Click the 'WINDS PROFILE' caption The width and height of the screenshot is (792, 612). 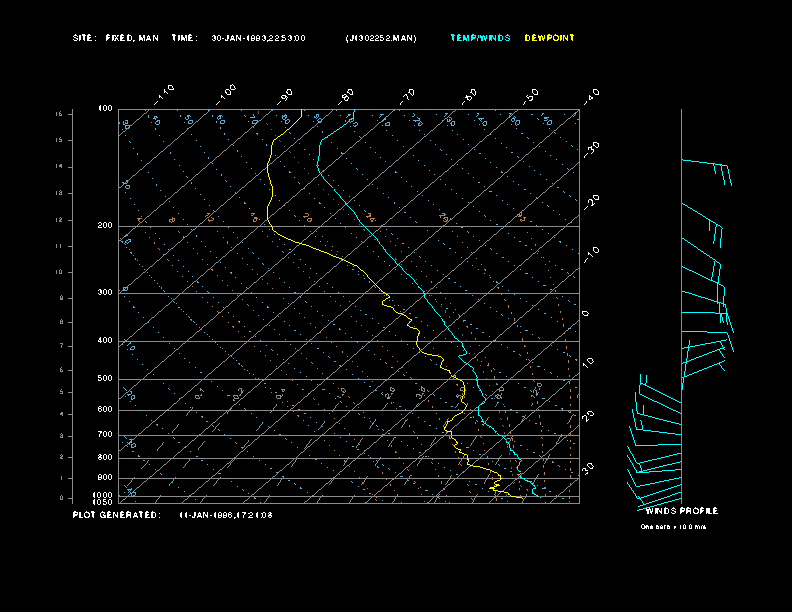[681, 511]
